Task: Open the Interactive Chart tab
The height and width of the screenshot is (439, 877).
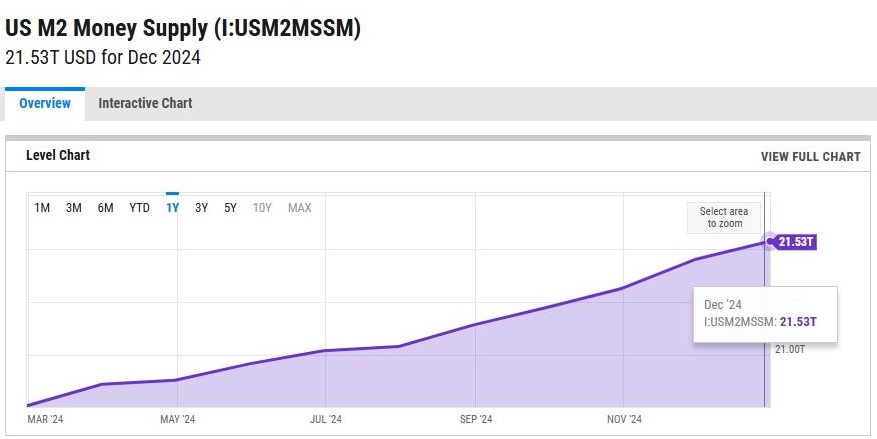Action: click(x=145, y=104)
